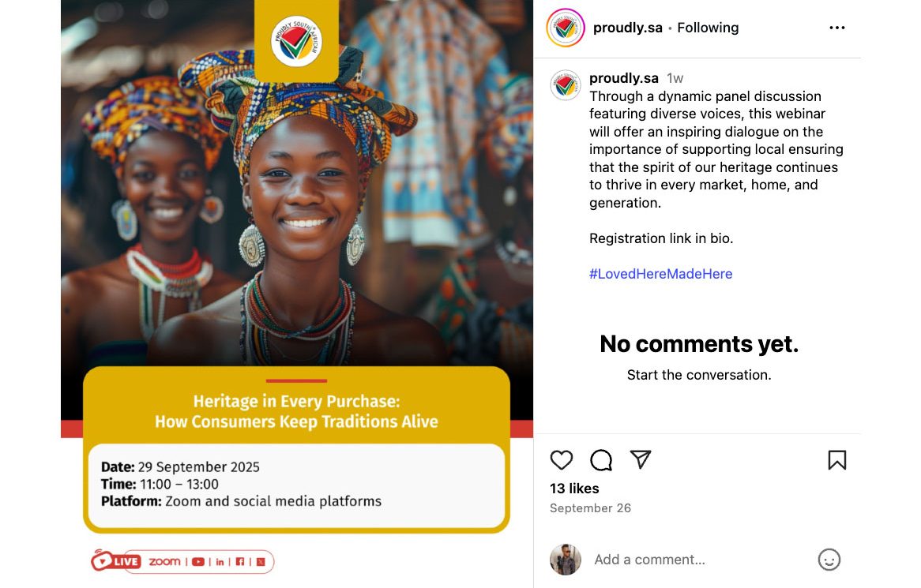Click the 1w timestamp beside caption username
This screenshot has width=921, height=588.
(675, 78)
